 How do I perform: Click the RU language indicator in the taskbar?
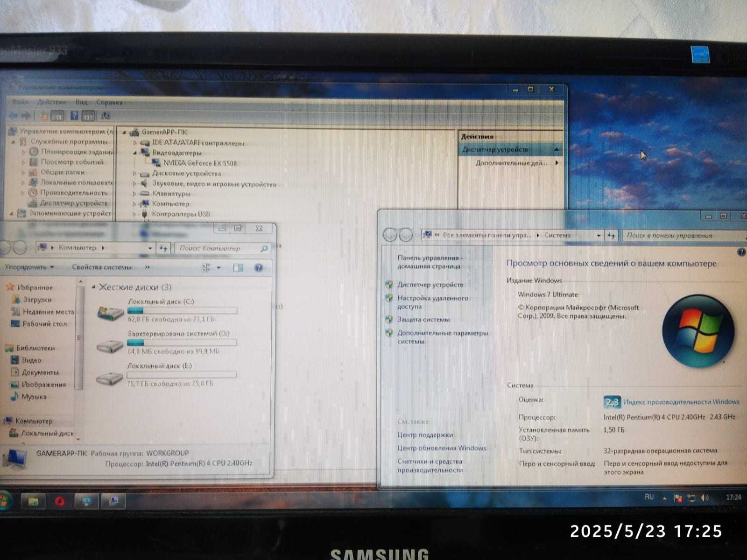(x=649, y=497)
